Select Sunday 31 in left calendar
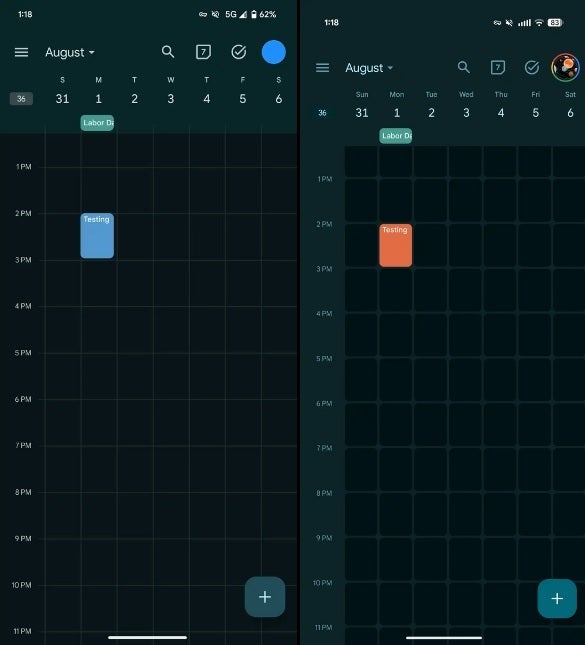This screenshot has height=645, width=585. 63,99
